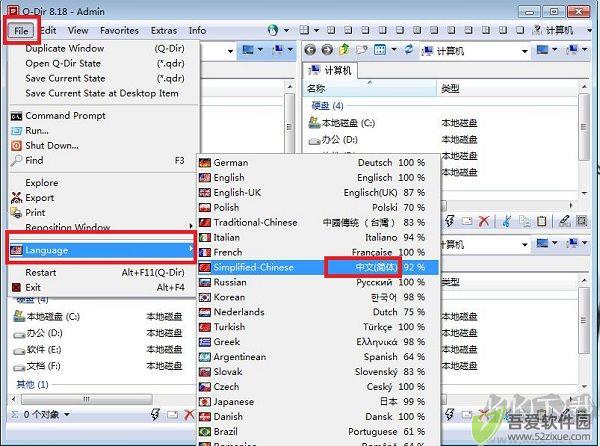Click the red delete X icon in right pane
This screenshot has height=446, width=600.
[484, 221]
